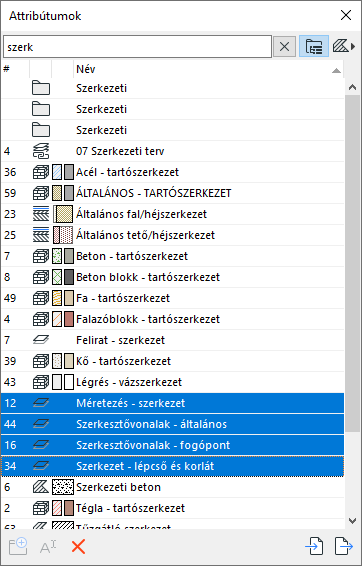The height and width of the screenshot is (566, 362).
Task: Select 'Általános tető/héjszerkezet' composite
Action: click(173, 235)
